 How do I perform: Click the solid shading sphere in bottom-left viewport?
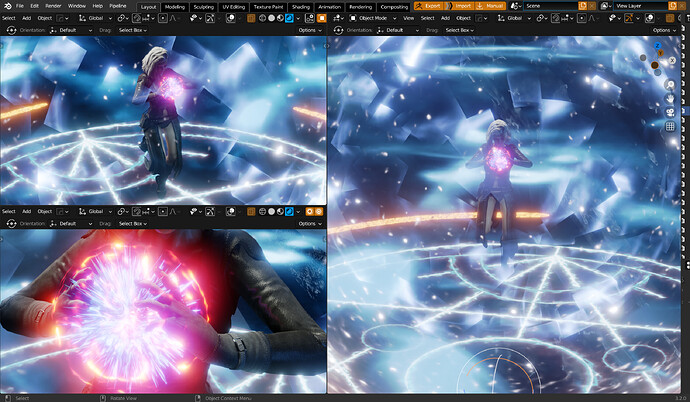[272, 212]
